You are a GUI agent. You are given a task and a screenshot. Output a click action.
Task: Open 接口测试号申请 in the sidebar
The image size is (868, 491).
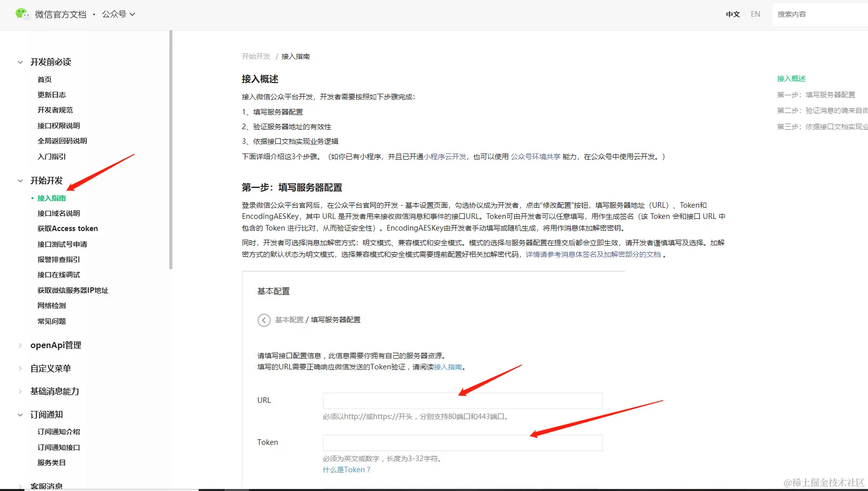tap(62, 244)
